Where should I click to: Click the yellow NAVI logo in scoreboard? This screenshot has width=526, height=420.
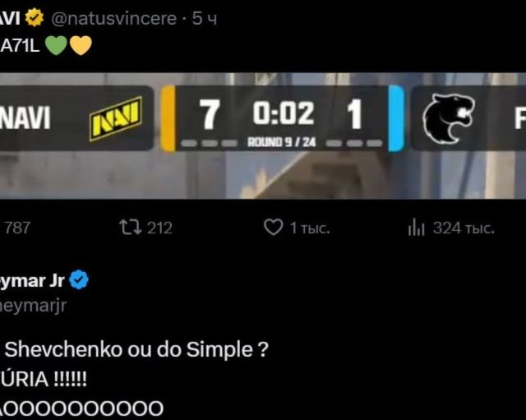[x=115, y=118]
